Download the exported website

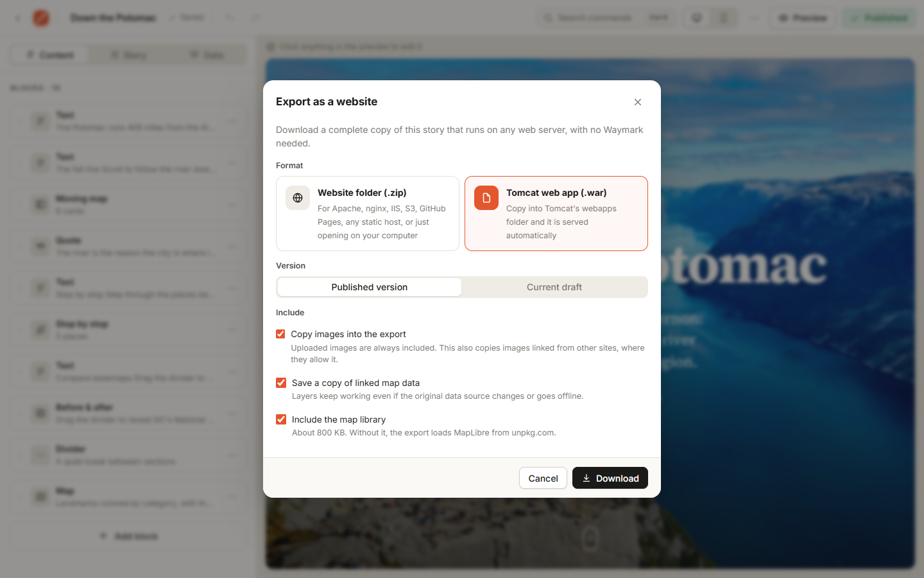click(610, 478)
